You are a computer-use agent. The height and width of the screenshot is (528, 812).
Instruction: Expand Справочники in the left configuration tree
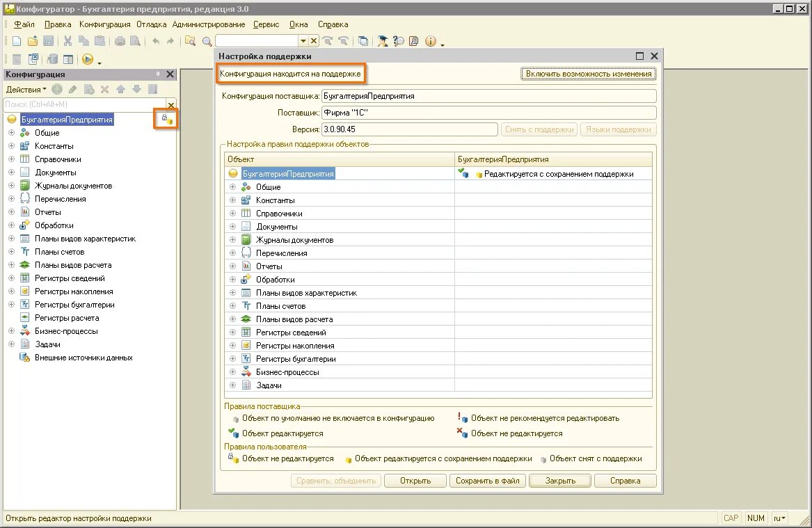pos(11,159)
